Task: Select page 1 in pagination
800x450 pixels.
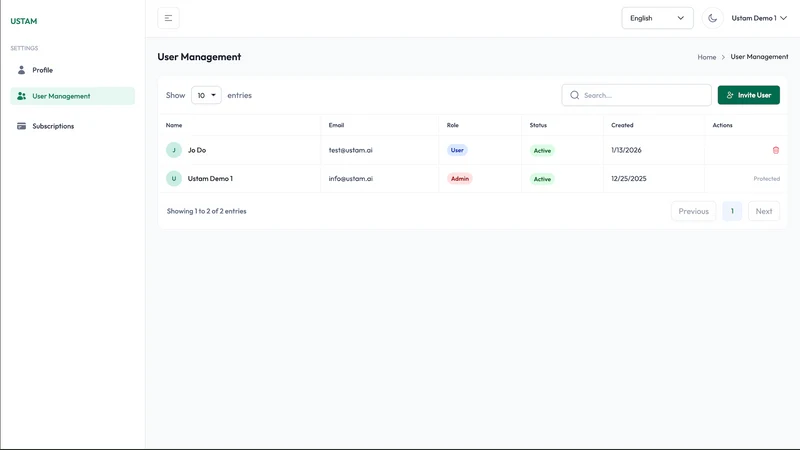Action: tap(732, 211)
